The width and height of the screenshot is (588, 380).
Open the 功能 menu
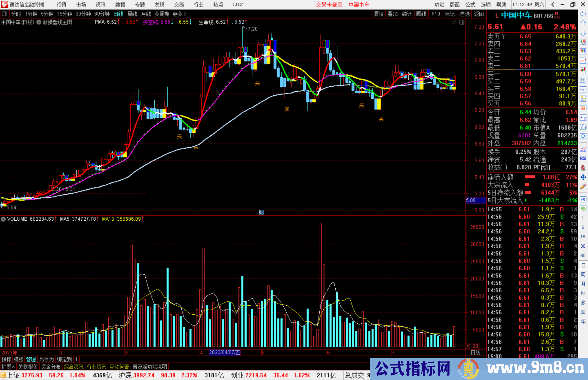click(439, 5)
